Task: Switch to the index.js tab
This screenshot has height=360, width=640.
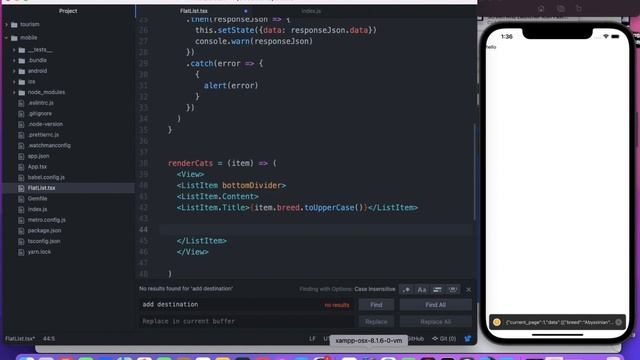Action: tap(311, 11)
